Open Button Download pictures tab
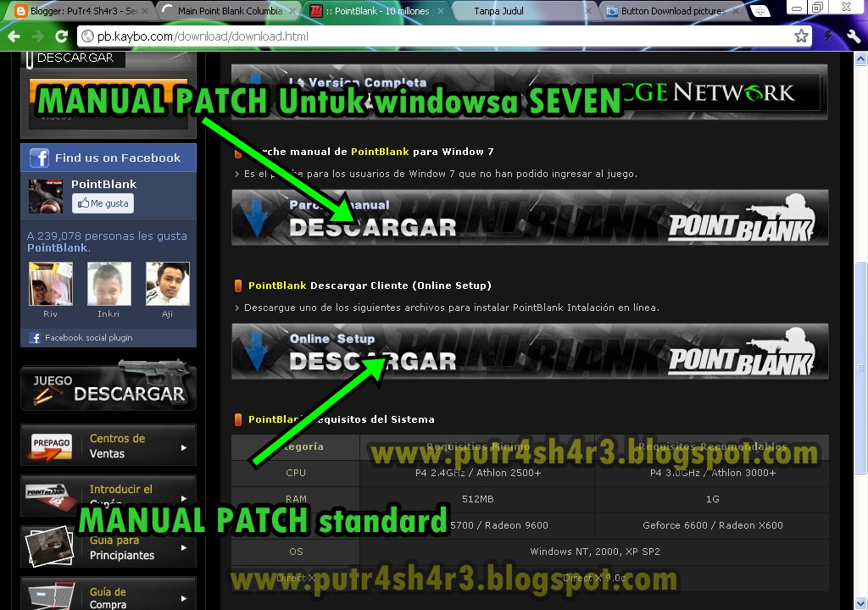Viewport: 868px width, 610px height. [672, 10]
